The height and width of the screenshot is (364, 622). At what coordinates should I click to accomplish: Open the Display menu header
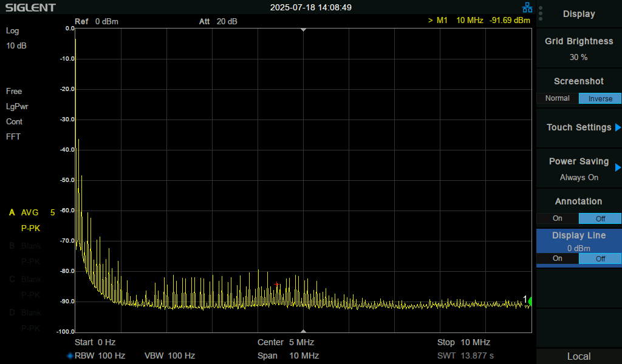pos(579,14)
